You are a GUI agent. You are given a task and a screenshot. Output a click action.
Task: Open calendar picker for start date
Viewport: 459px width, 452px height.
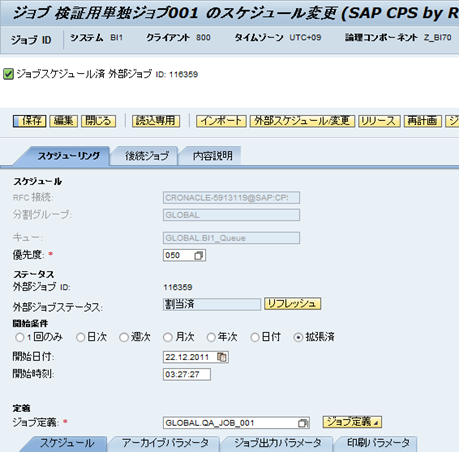pyautogui.click(x=222, y=357)
